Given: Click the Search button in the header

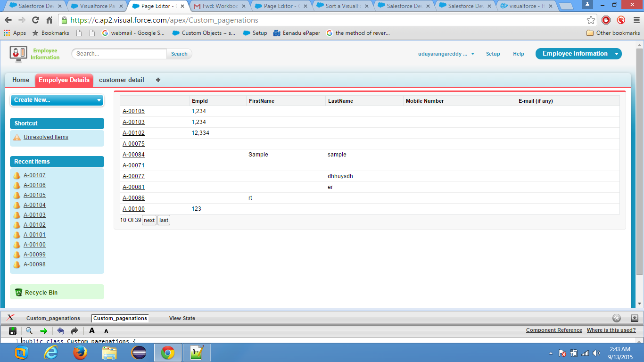Looking at the screenshot, I should [x=179, y=54].
